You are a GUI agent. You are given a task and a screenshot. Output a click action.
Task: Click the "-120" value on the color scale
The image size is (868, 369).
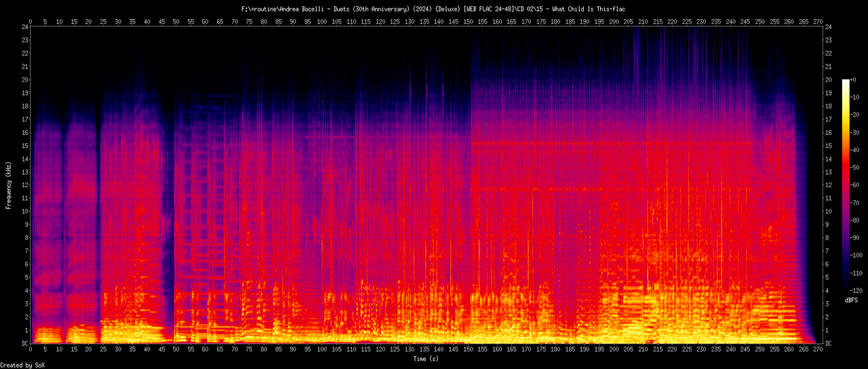pyautogui.click(x=857, y=290)
